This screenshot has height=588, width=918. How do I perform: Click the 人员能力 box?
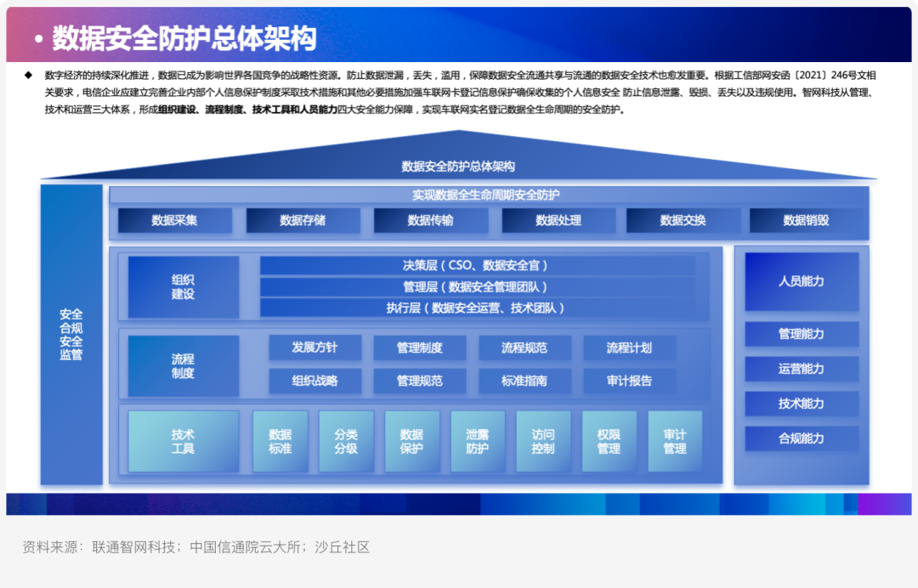(802, 281)
